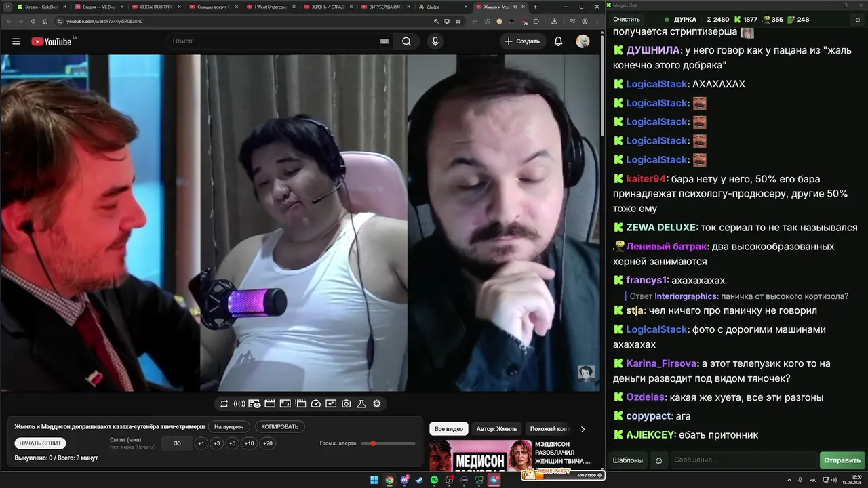Viewport: 868px width, 488px height.
Task: Switch to the ЖИЗНЬ И СТРАД tab
Action: coord(328,7)
